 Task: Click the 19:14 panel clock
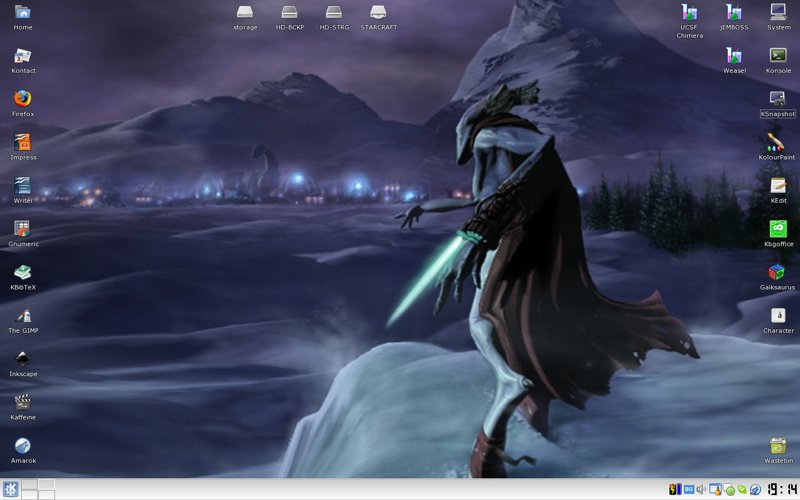(x=782, y=489)
